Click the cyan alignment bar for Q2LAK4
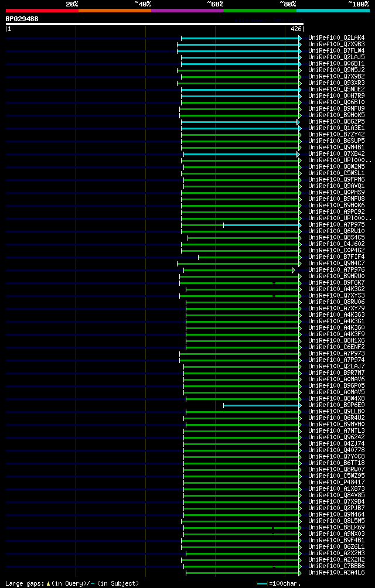The image size is (375, 588). pyautogui.click(x=240, y=38)
